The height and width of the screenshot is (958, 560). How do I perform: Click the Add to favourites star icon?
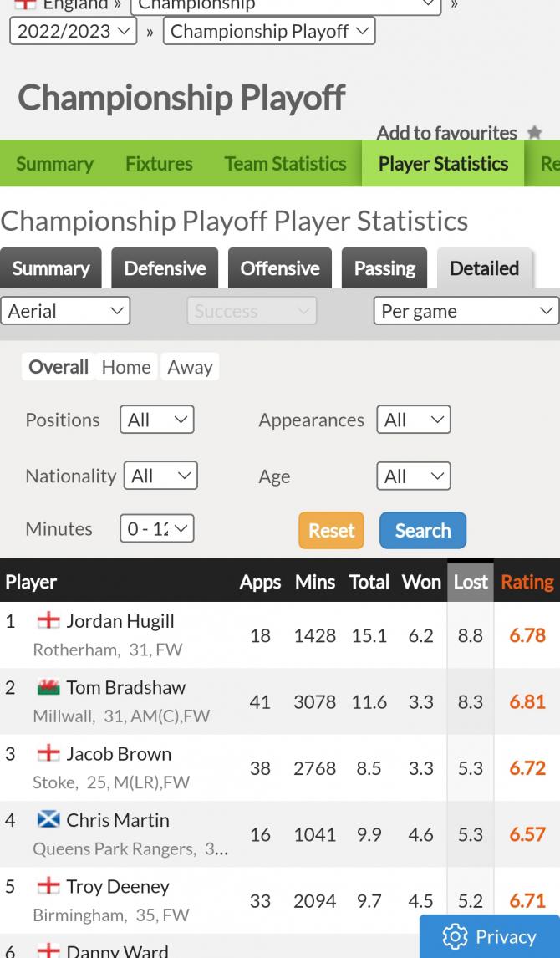click(535, 133)
